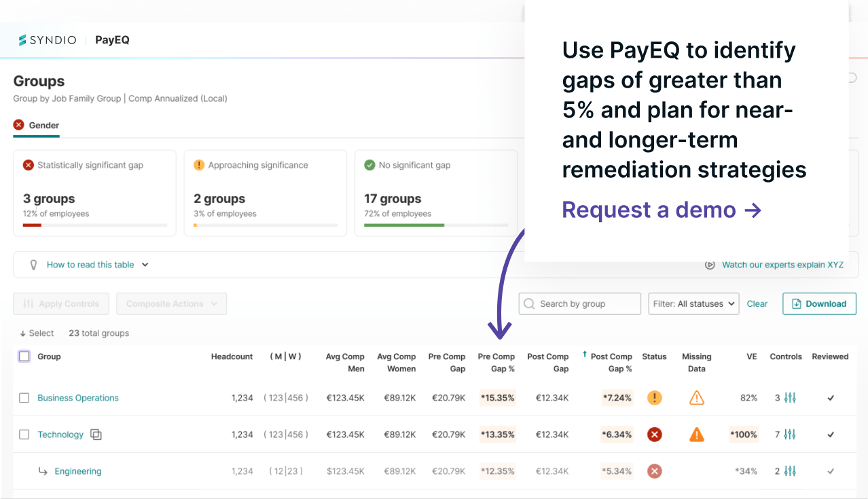
Task: Switch to the Gender tab
Action: click(x=37, y=126)
